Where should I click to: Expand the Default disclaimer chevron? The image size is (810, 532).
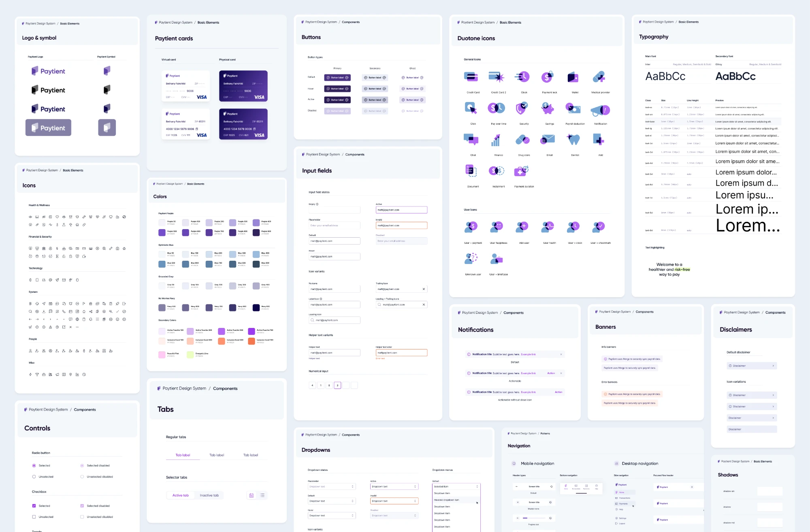click(x=773, y=366)
